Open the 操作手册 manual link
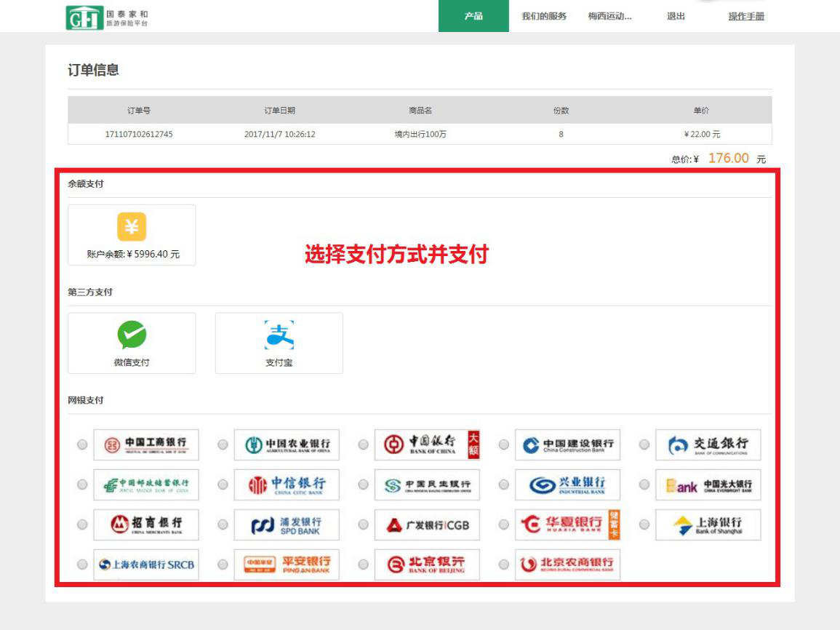 pyautogui.click(x=746, y=16)
